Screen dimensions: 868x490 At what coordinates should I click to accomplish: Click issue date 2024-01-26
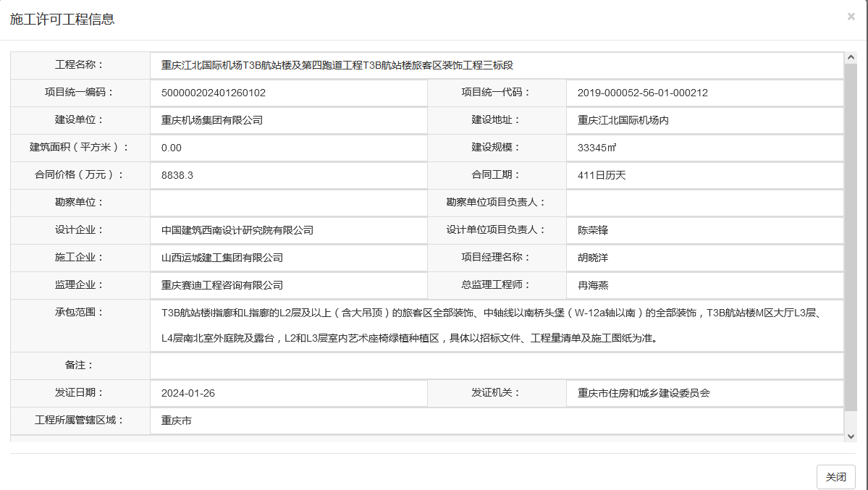point(188,393)
